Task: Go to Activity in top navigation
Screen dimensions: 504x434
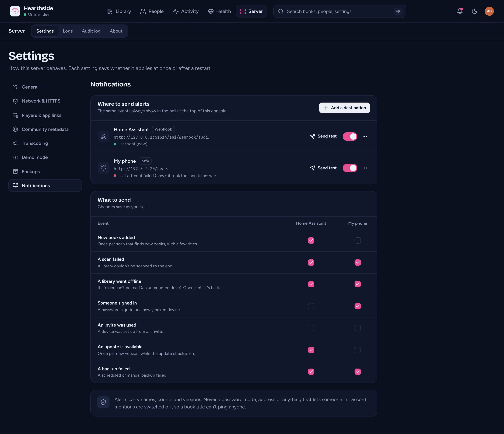Action: [186, 11]
